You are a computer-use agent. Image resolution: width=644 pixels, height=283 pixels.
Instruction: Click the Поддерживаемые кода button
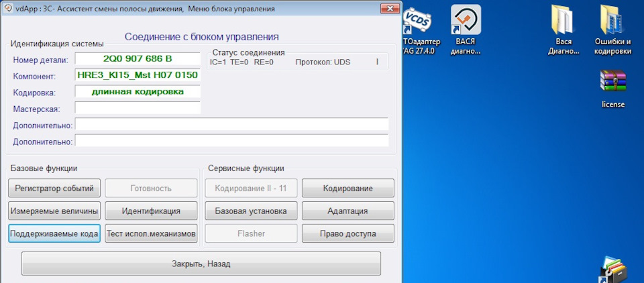pos(54,234)
